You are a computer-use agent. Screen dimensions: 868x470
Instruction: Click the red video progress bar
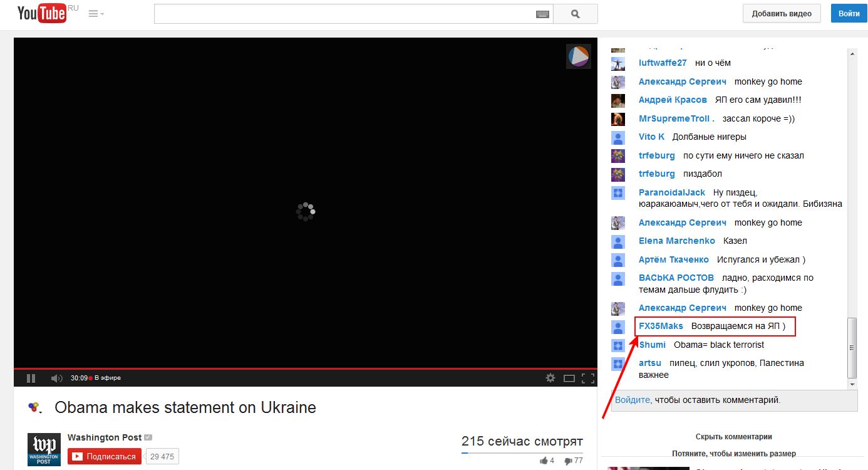click(306, 368)
